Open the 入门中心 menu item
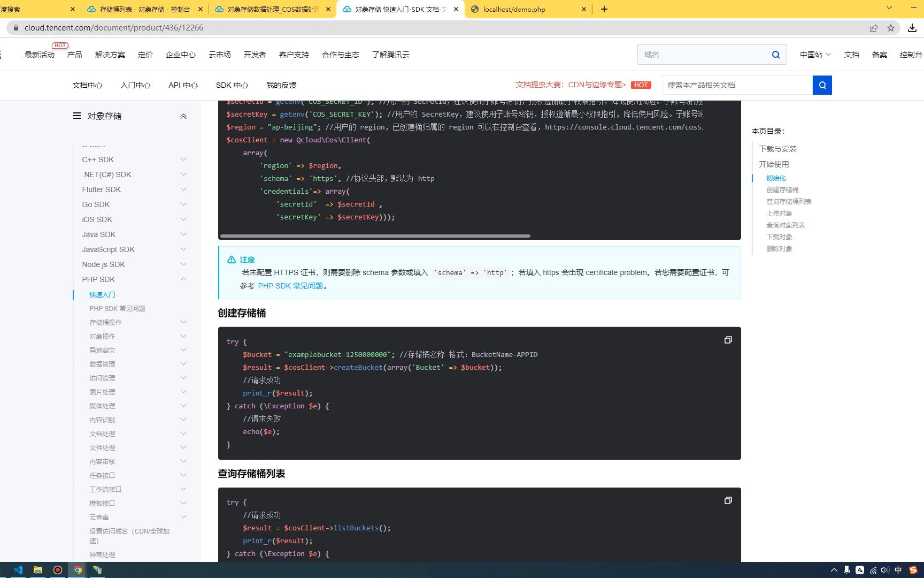The width and height of the screenshot is (924, 578). coord(135,85)
